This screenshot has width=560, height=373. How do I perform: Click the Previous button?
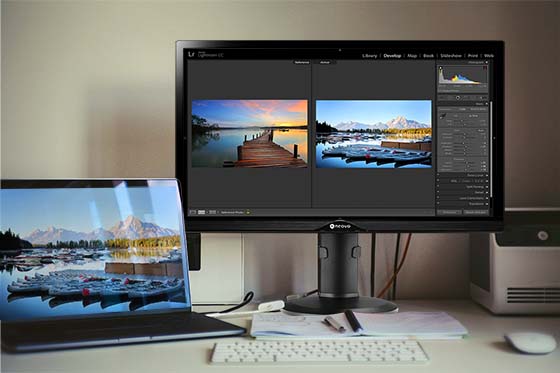(450, 212)
